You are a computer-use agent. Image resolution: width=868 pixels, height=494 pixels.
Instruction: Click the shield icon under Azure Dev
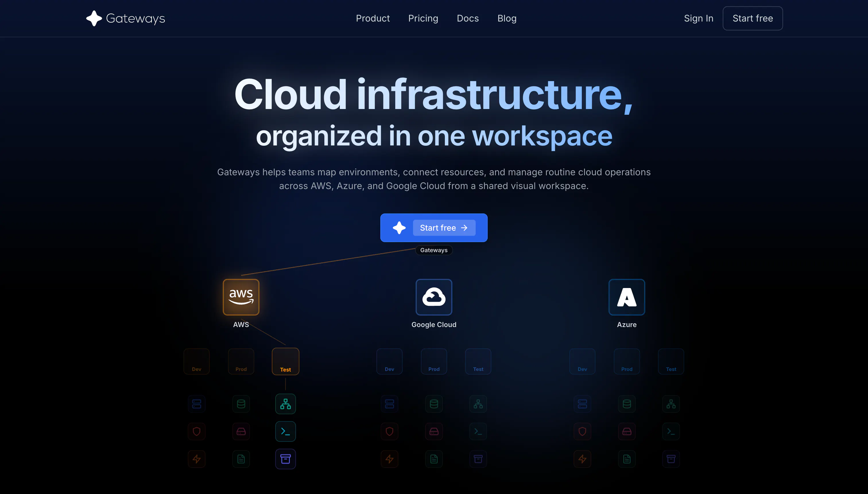point(582,431)
